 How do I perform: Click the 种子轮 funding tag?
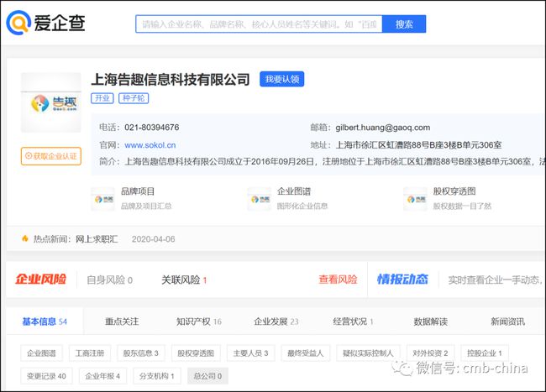pos(134,98)
